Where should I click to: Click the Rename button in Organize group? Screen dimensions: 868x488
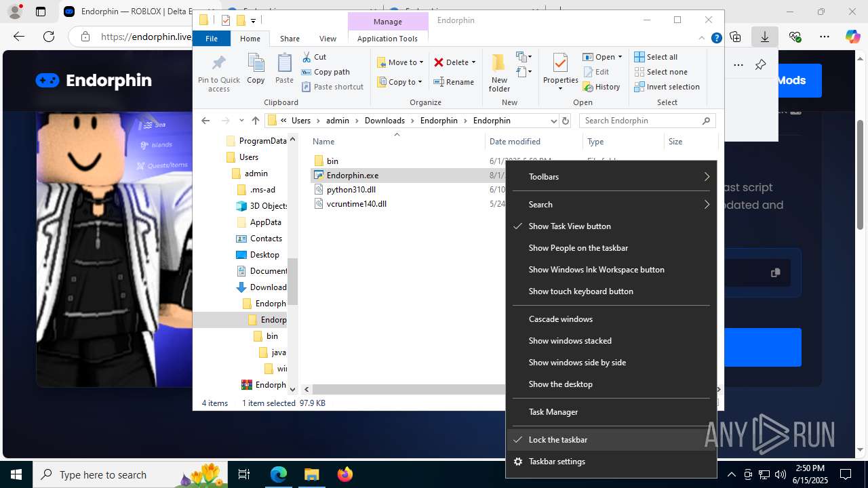click(454, 82)
